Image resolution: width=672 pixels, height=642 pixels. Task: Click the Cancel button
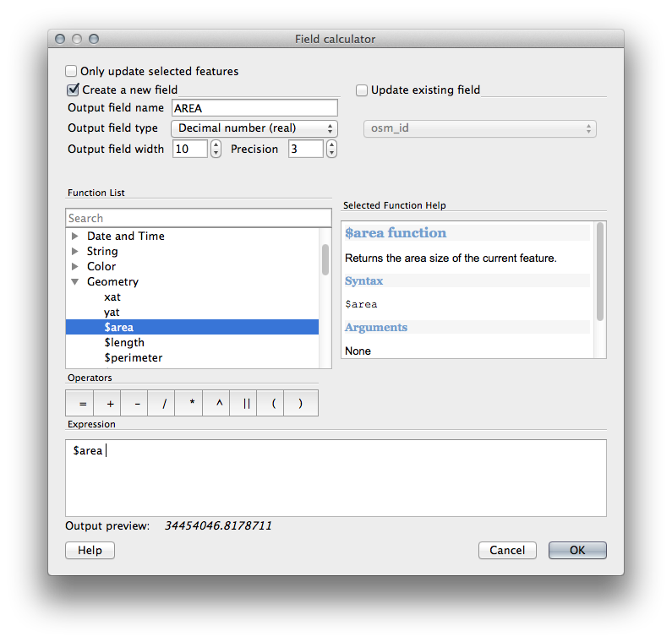tap(507, 550)
